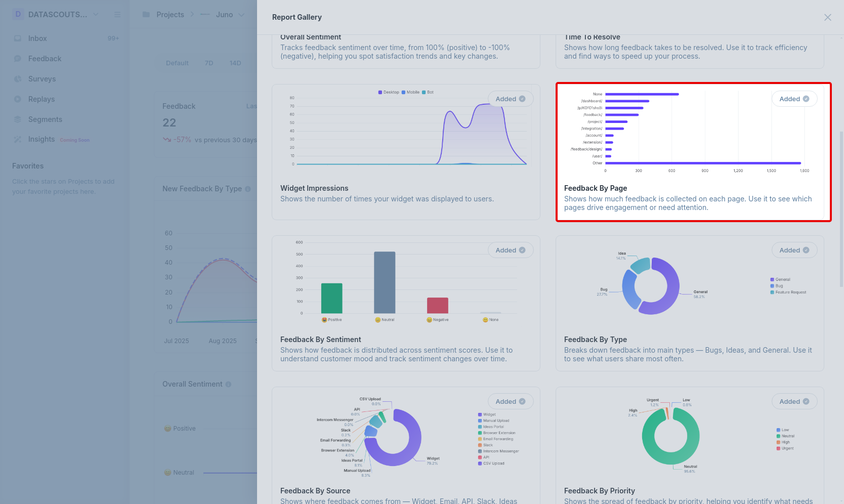This screenshot has height=504, width=844.
Task: Click the Feedback sidebar icon
Action: click(18, 59)
